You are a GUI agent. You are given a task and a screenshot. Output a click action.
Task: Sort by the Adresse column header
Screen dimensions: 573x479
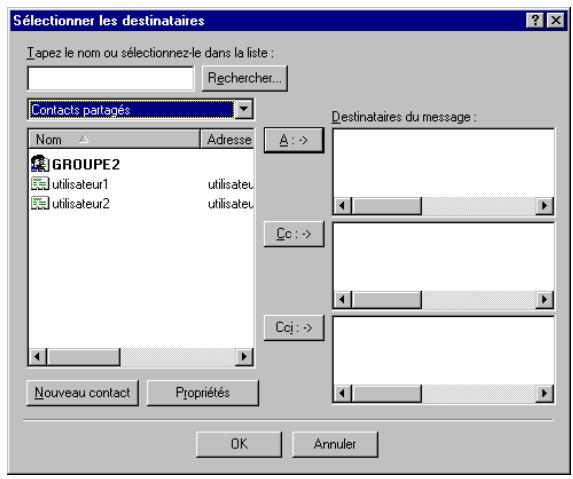227,139
